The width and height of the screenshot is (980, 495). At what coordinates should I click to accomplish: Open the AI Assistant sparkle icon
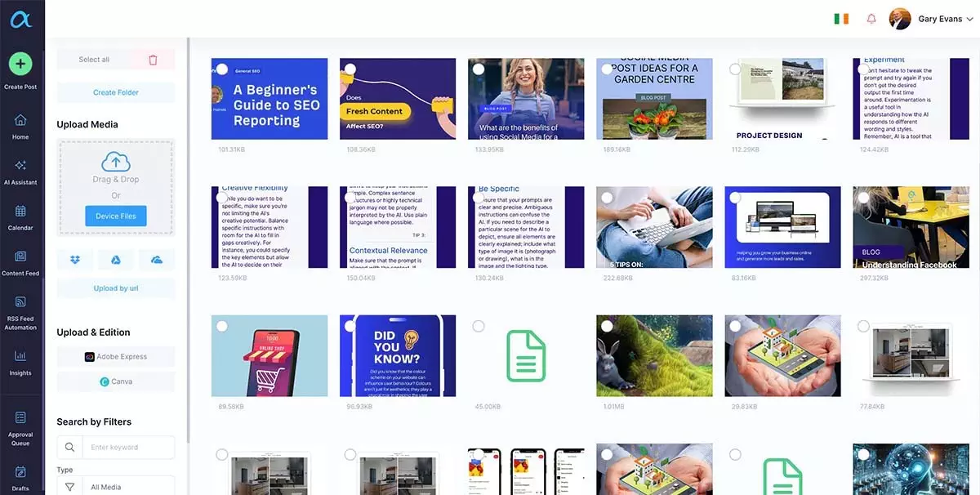(x=20, y=165)
